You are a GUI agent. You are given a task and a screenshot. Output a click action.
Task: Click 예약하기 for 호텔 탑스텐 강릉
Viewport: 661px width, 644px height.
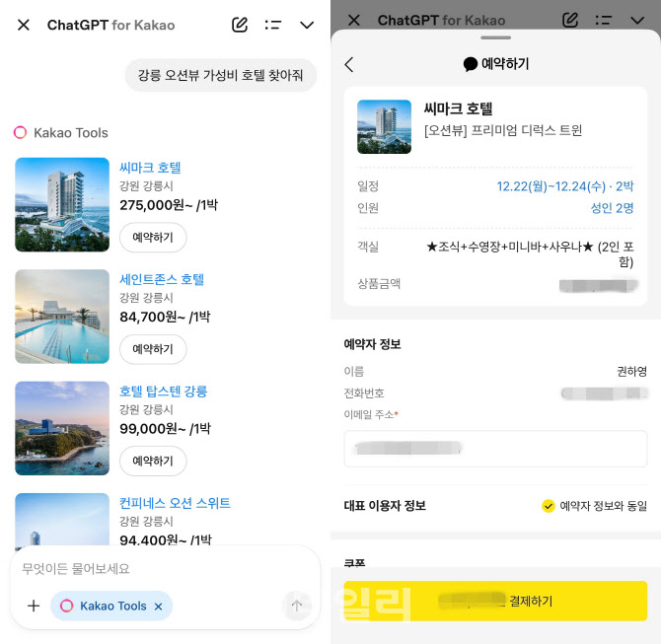(153, 461)
